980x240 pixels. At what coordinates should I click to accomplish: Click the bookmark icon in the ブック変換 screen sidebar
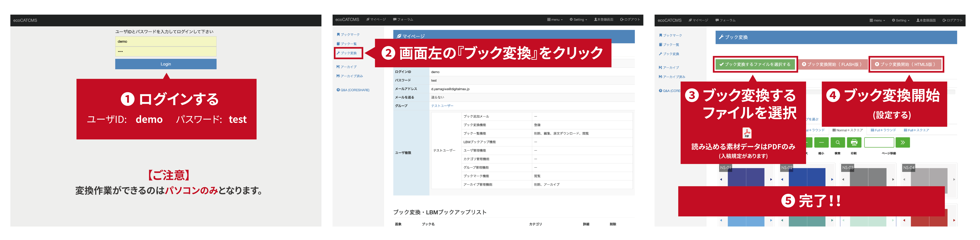pyautogui.click(x=661, y=35)
